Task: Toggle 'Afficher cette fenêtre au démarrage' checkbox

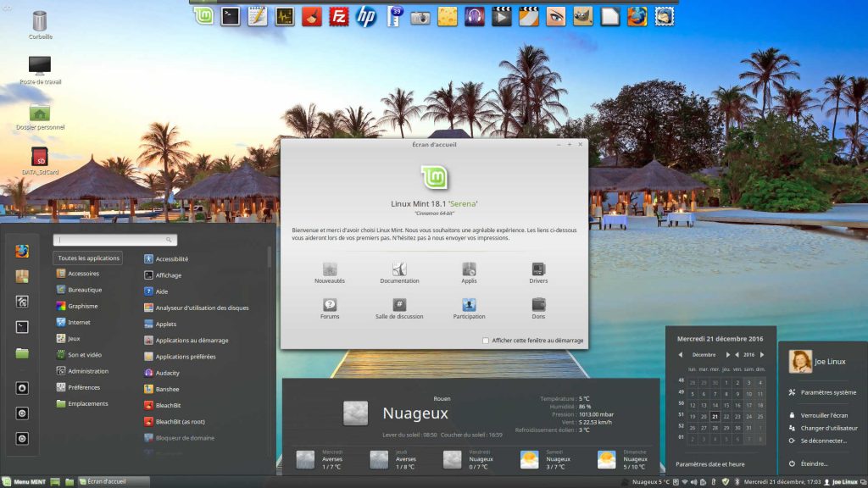Action: click(486, 341)
